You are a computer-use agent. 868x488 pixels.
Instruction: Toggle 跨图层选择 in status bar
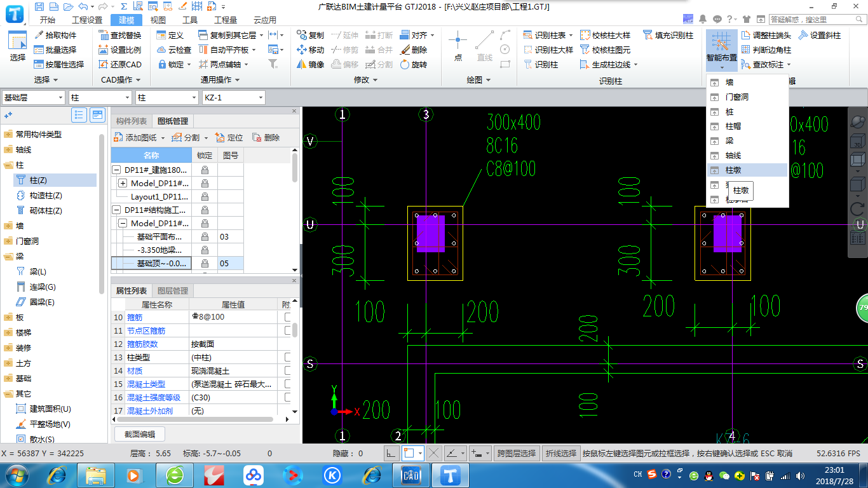tap(517, 453)
